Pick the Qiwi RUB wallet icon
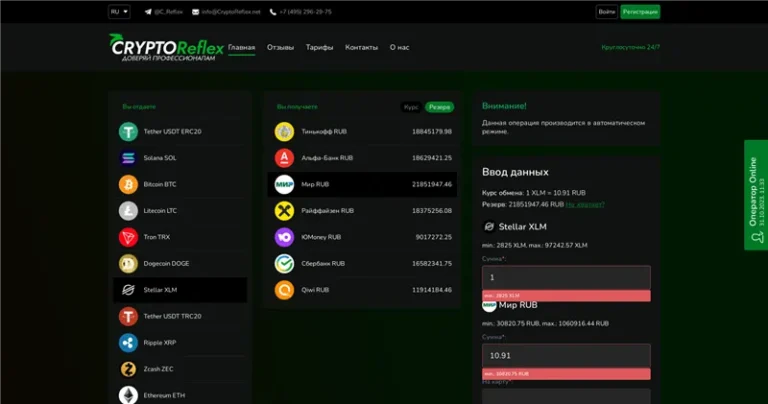The height and width of the screenshot is (404, 768). point(284,290)
